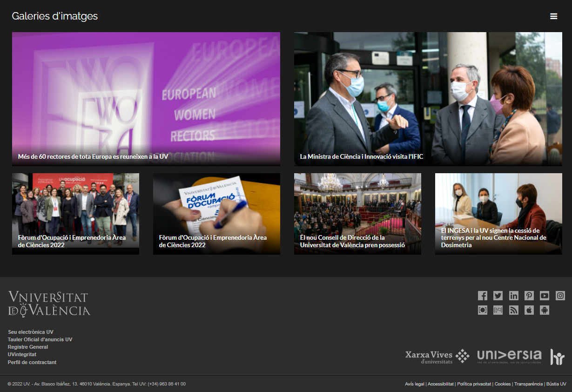Go to the YouTube channel icon
The width and height of the screenshot is (572, 392).
click(x=545, y=296)
